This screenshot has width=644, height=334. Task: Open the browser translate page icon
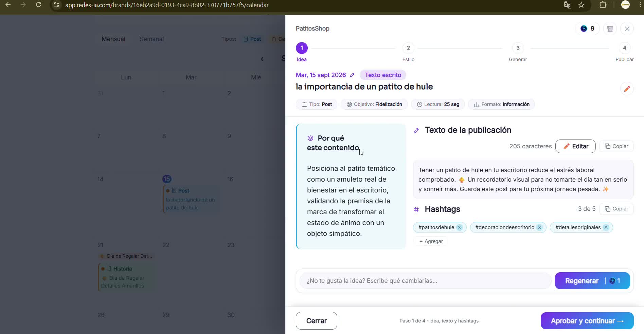pos(568,5)
